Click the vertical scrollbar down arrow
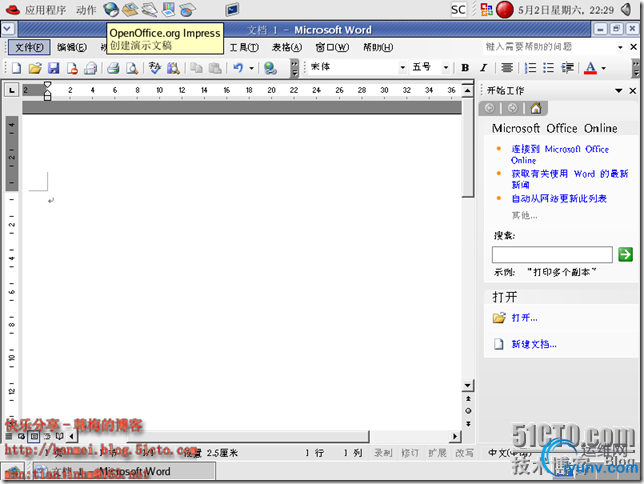 pos(468,385)
